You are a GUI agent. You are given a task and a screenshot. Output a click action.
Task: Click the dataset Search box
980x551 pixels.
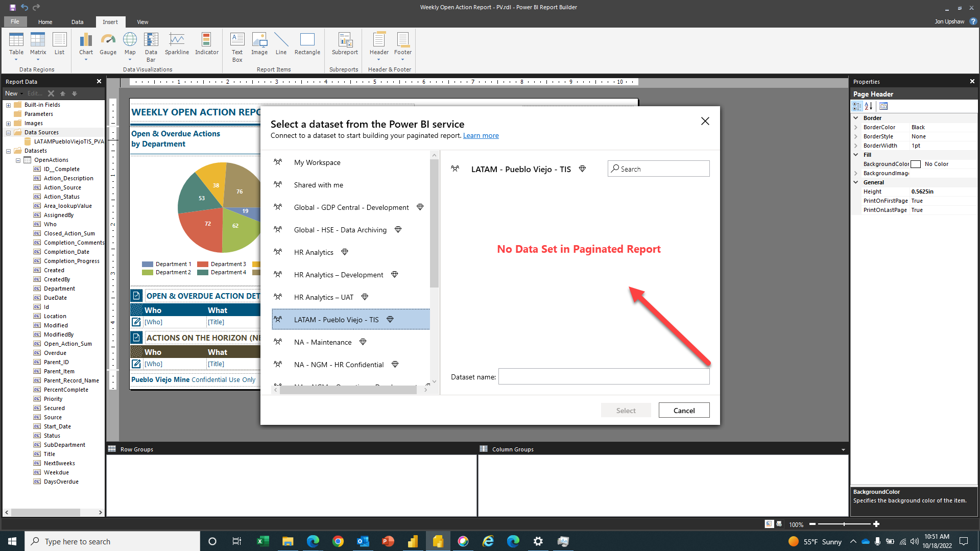point(658,169)
